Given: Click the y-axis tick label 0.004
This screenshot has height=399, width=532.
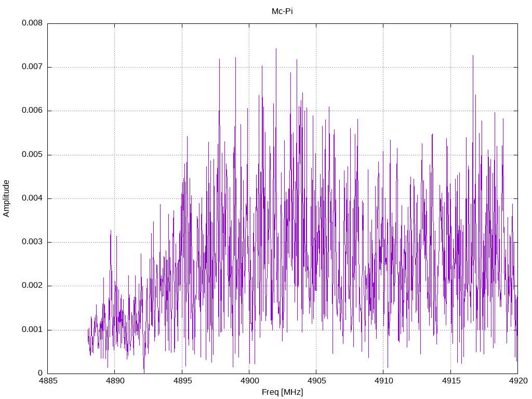Looking at the screenshot, I should point(32,198).
